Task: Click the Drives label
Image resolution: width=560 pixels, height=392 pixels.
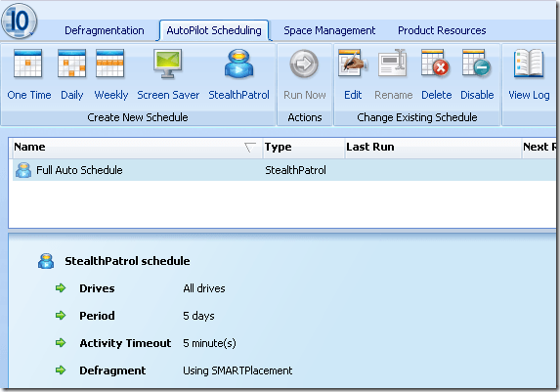Action: click(x=97, y=288)
